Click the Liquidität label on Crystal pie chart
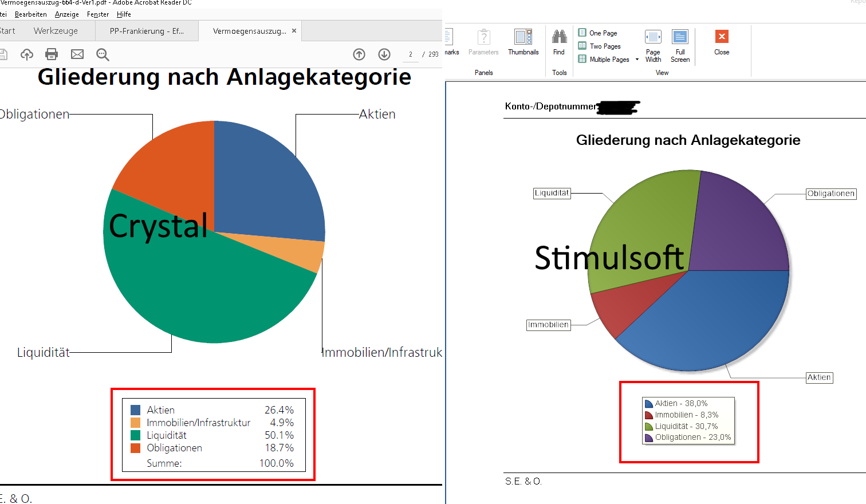866x504 pixels. click(x=44, y=352)
